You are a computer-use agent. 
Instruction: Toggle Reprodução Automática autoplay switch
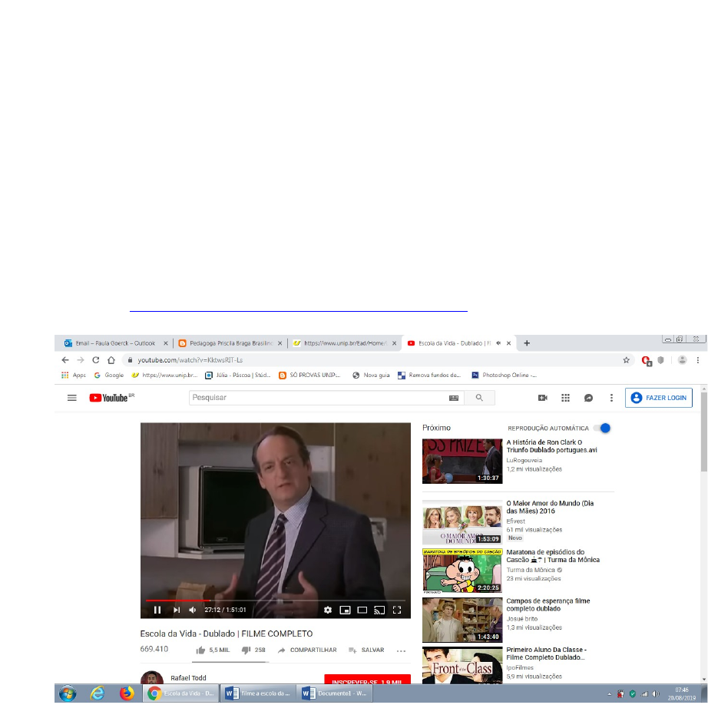603,428
